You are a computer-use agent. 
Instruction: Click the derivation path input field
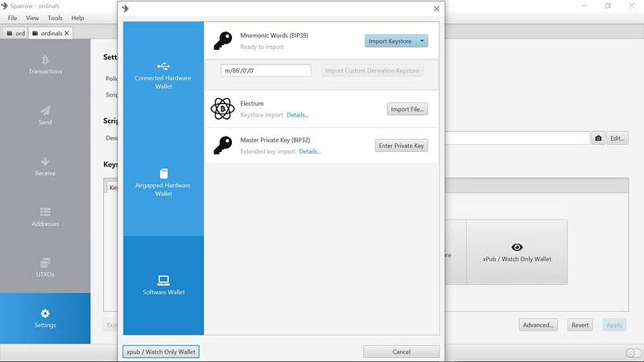click(266, 70)
